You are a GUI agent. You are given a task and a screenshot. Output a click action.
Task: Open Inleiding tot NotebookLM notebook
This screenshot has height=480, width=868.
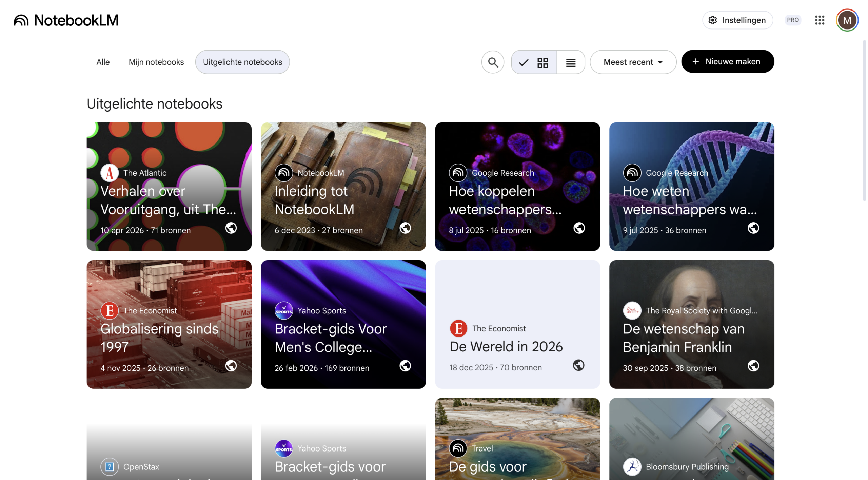(x=343, y=187)
